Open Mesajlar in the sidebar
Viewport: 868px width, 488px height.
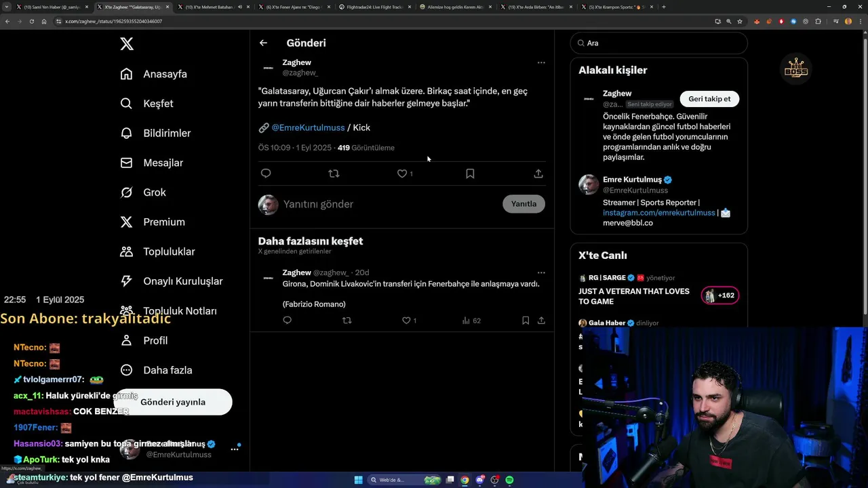click(151, 163)
